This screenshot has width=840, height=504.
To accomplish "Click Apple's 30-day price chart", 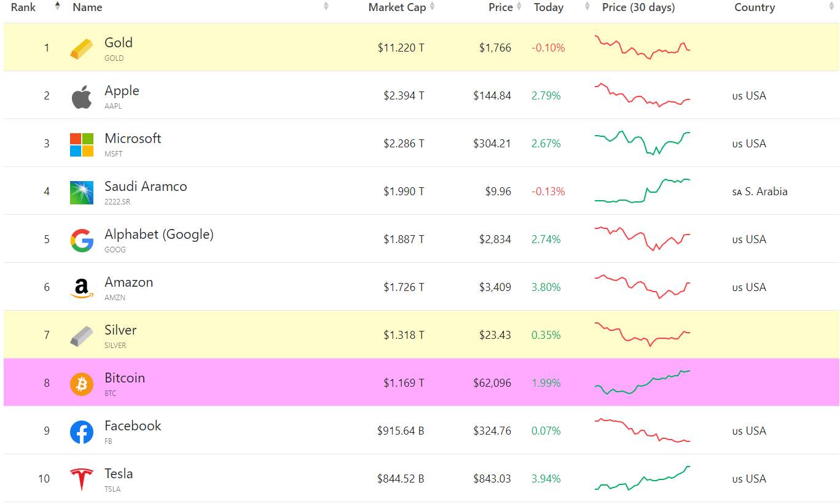I will point(642,95).
